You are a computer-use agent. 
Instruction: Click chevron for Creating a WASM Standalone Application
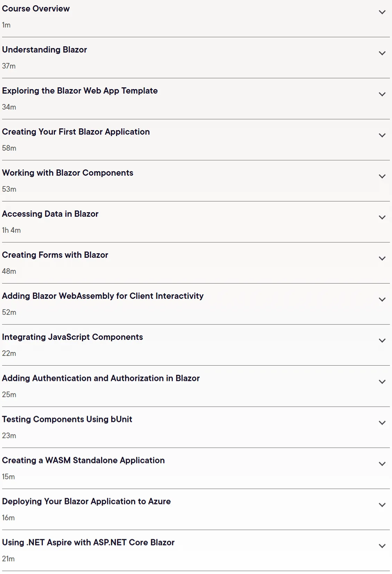[382, 464]
